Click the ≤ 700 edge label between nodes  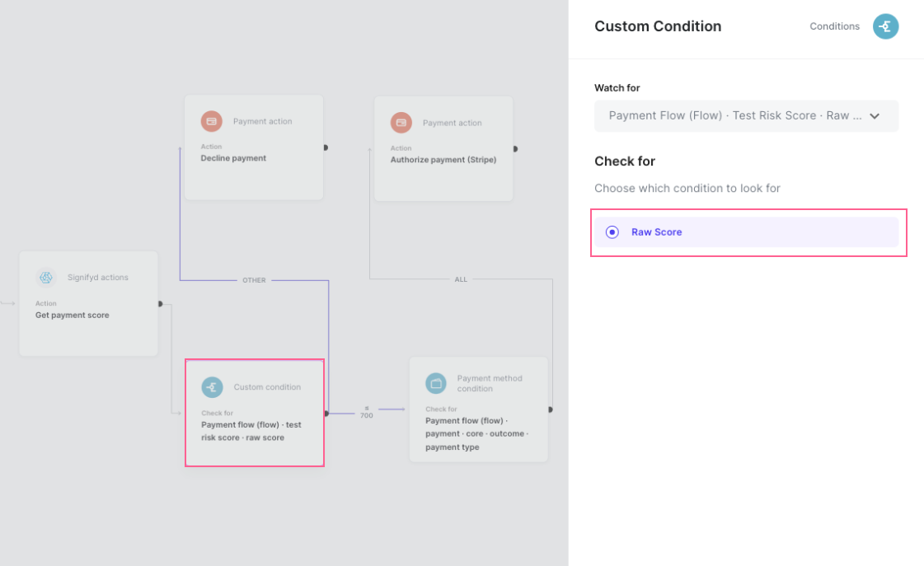pos(367,411)
